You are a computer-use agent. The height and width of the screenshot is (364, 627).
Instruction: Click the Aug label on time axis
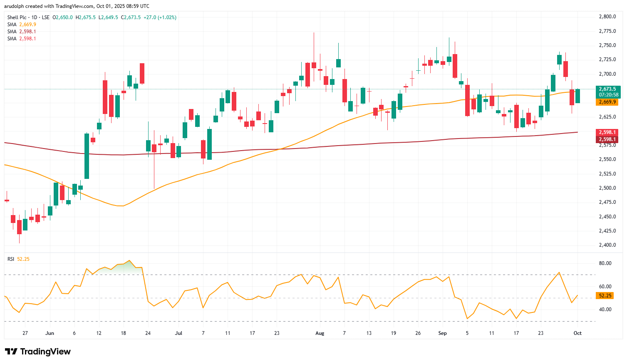pos(320,333)
